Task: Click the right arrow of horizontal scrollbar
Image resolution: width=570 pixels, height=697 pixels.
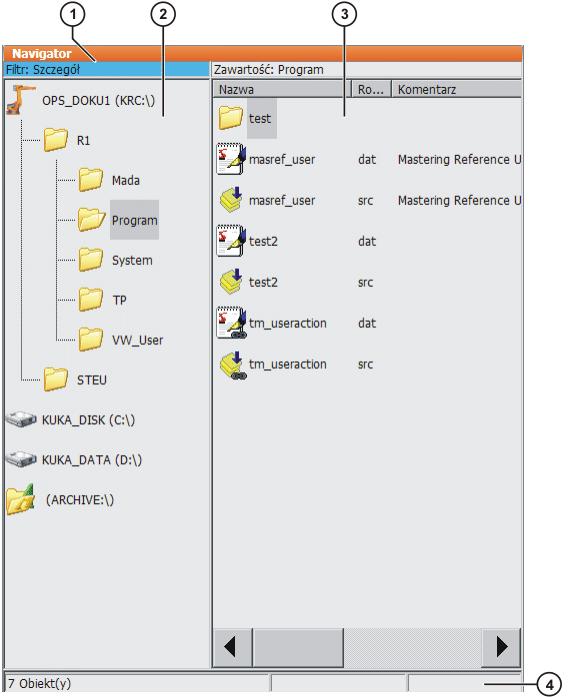Action: pos(502,647)
